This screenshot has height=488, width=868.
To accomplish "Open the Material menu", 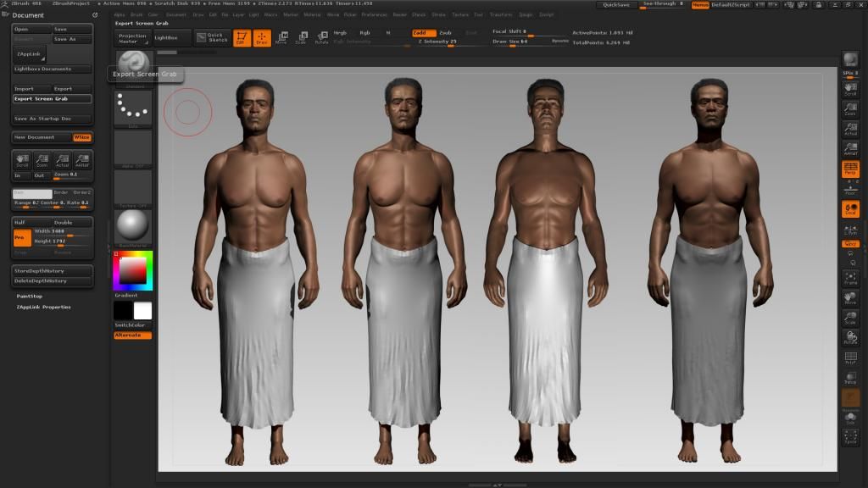I will pos(312,15).
